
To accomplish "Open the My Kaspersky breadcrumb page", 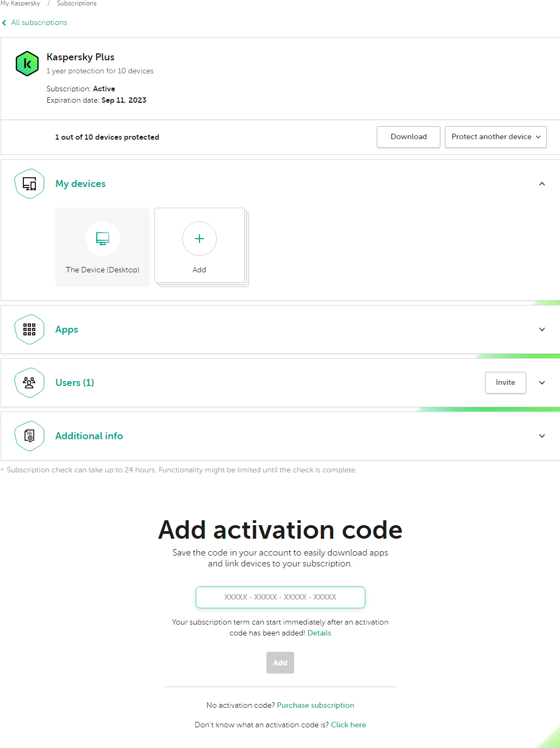I will (x=20, y=4).
